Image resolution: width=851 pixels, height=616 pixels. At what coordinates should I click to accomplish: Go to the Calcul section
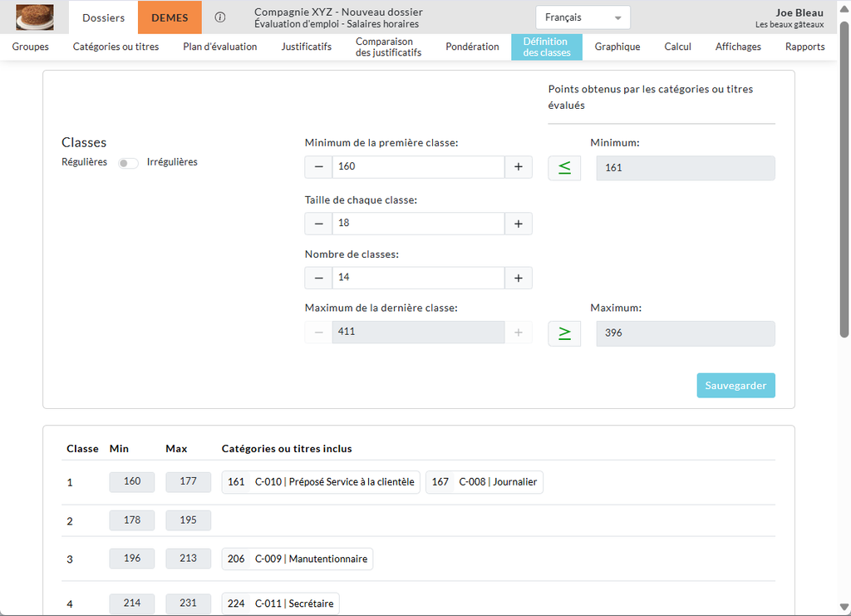677,47
